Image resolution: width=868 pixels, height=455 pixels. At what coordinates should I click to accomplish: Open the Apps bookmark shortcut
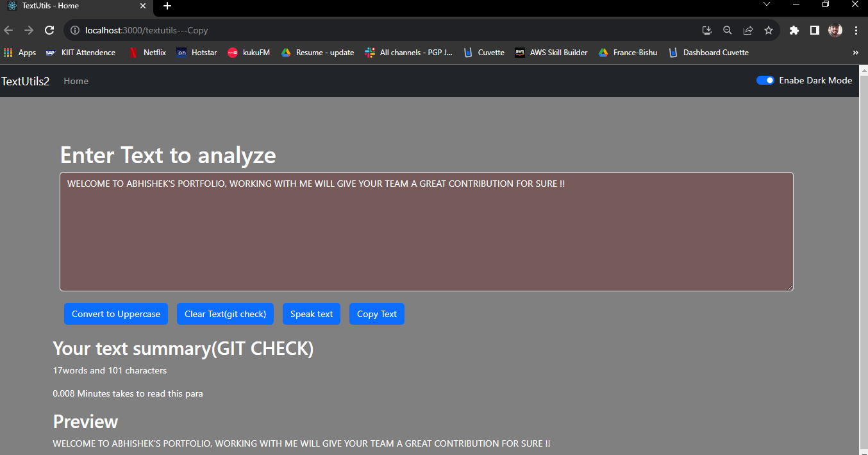click(20, 53)
